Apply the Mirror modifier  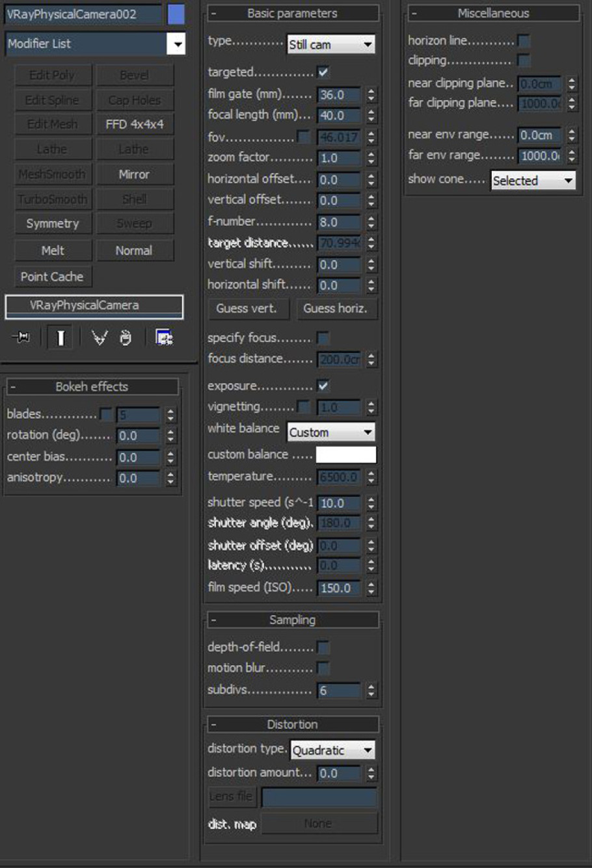coord(135,174)
